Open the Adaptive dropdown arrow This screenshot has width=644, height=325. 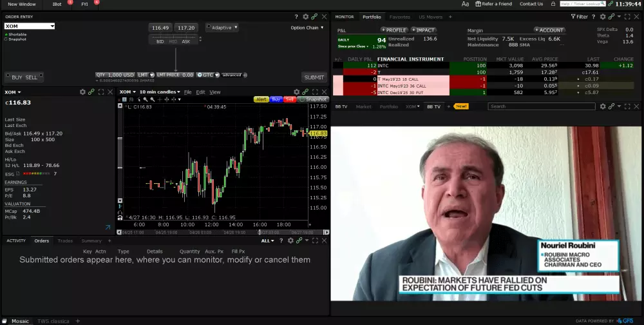tap(235, 28)
